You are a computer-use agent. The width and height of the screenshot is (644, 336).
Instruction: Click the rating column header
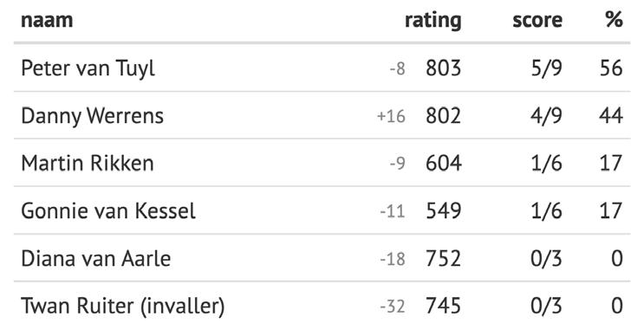tap(433, 20)
